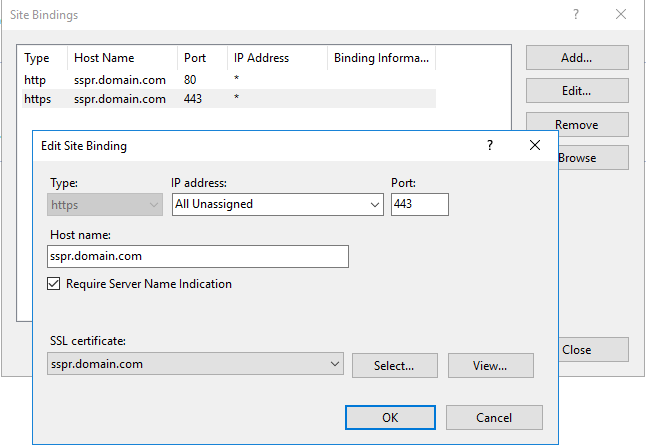
Task: Click Select... next to SSL certificate
Action: click(393, 366)
